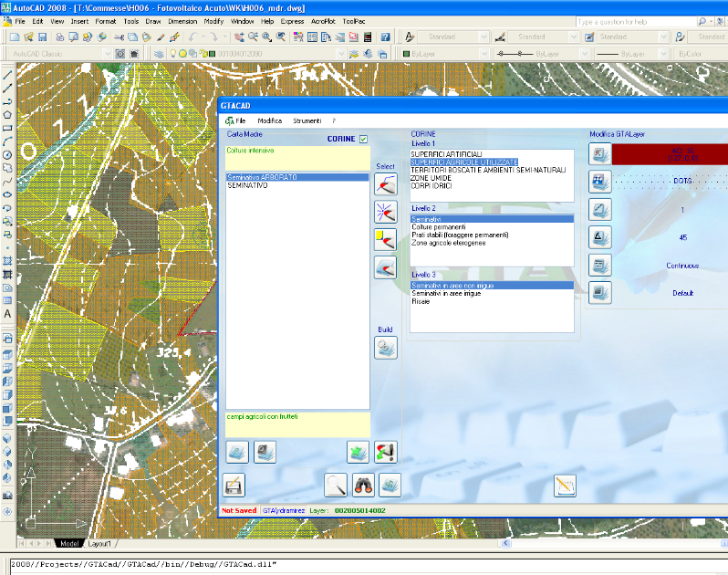Viewport: 728px width, 575px height.
Task: Click the AutoCAD Help question mark icon
Action: point(385,37)
